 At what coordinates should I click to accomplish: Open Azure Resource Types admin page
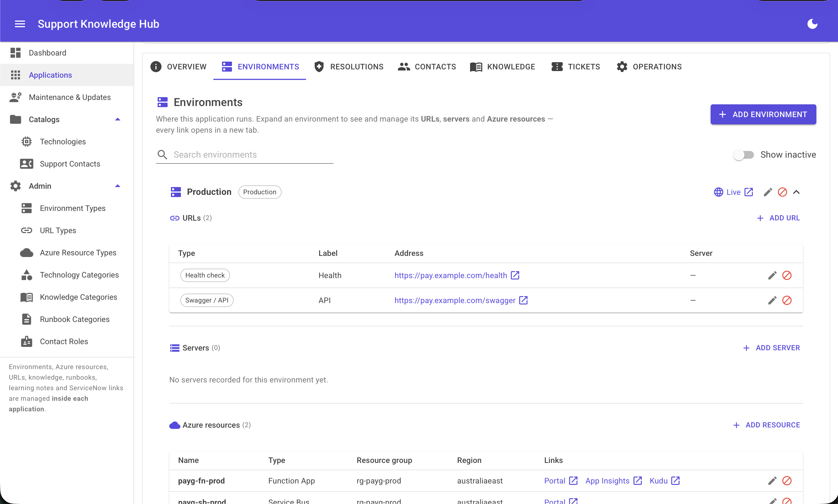click(x=67, y=253)
